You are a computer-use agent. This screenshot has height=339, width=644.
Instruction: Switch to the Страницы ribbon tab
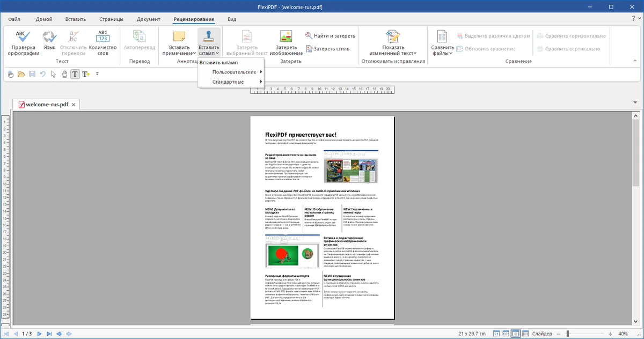pyautogui.click(x=111, y=19)
